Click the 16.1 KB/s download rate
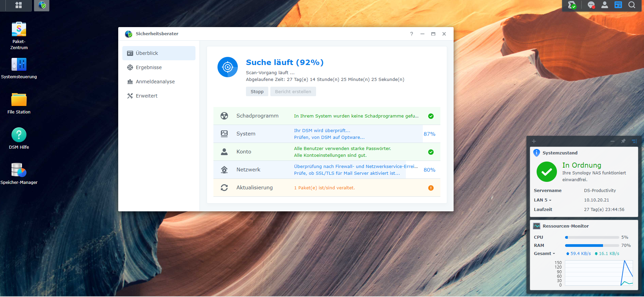The height and width of the screenshot is (297, 644). tap(607, 254)
